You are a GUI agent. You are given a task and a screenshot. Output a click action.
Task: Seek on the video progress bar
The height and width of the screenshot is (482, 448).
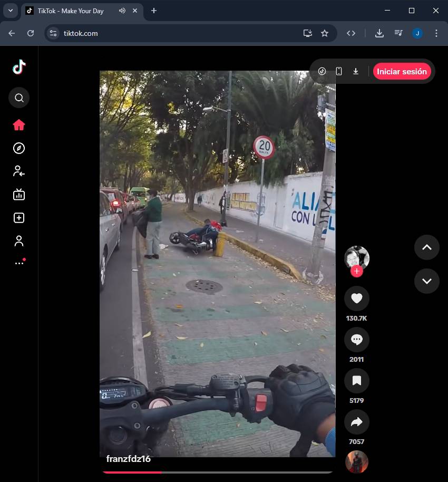pos(217,472)
